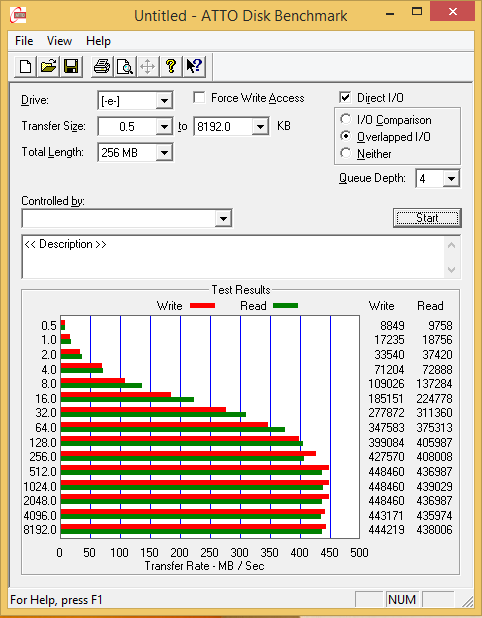
Task: Open the Drive dropdown showing [-e-]
Action: 164,101
